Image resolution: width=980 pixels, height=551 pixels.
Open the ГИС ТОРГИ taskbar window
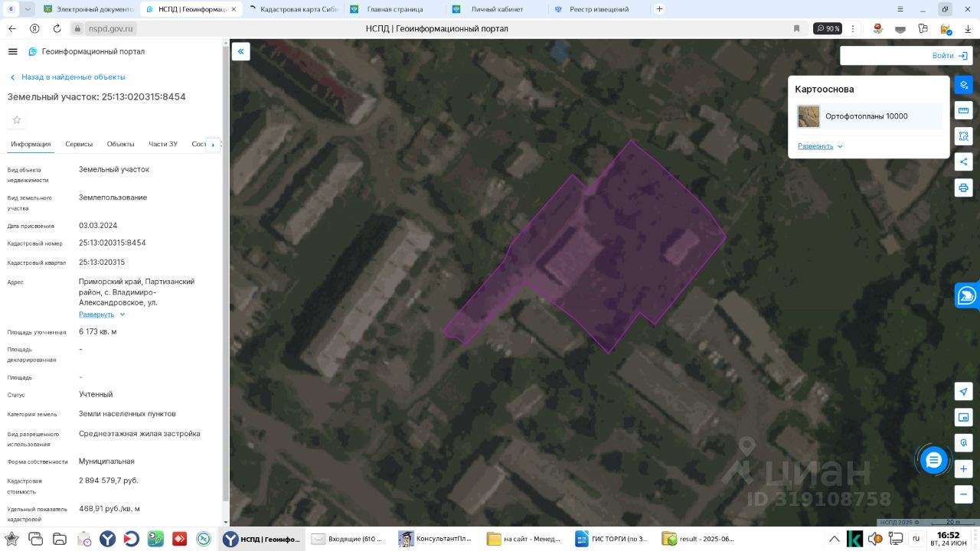point(612,539)
